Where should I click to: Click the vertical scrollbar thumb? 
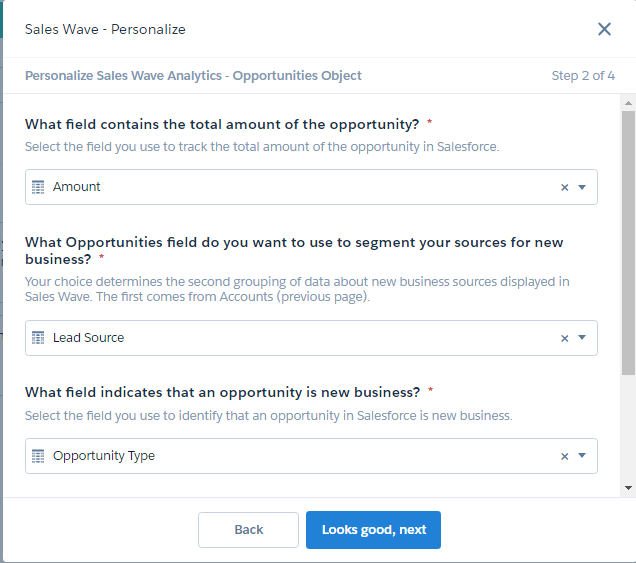[x=628, y=243]
